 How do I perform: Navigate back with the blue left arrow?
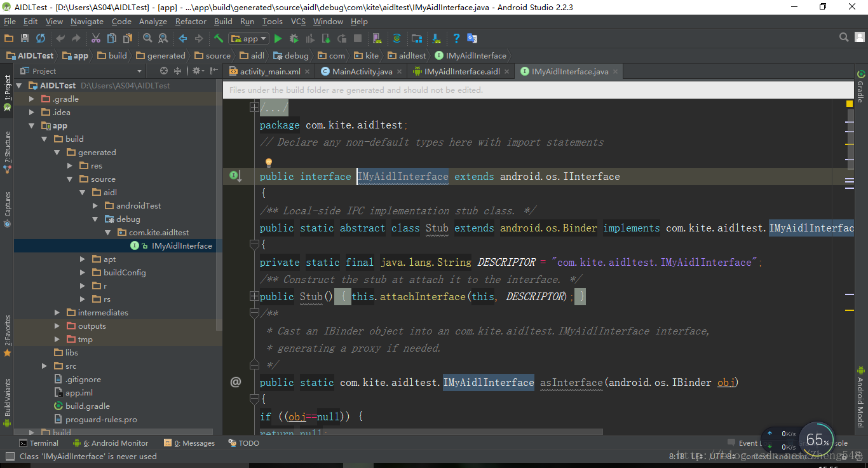point(183,39)
